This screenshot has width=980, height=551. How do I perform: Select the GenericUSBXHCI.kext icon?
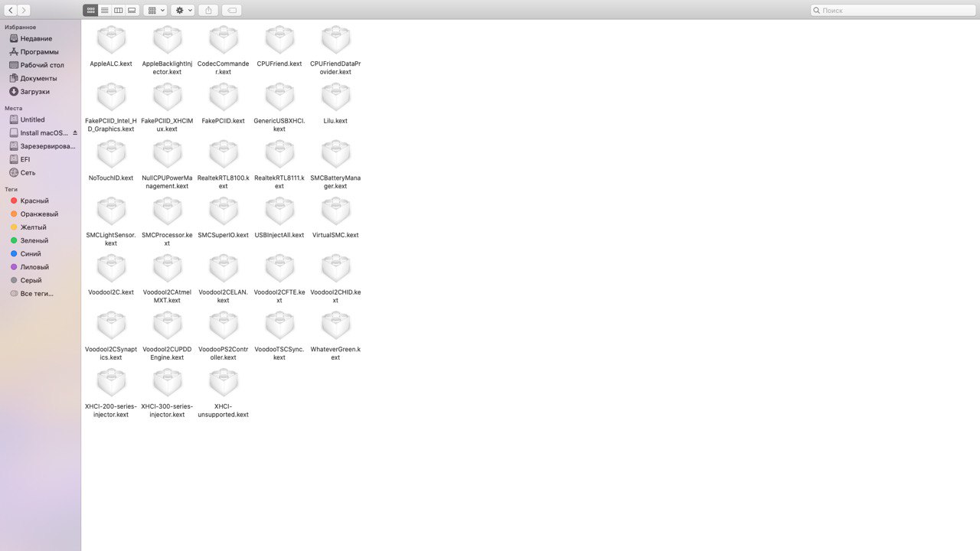279,97
